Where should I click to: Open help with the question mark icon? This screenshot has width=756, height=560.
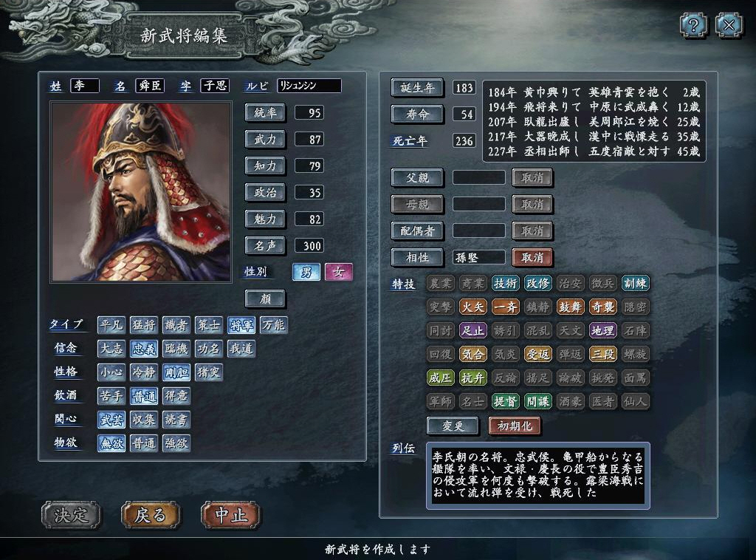tap(693, 24)
